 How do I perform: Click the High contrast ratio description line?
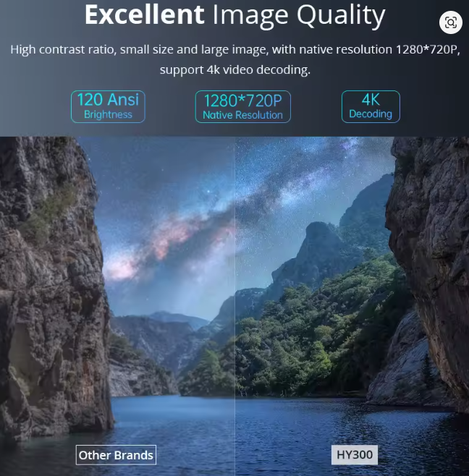tap(234, 50)
